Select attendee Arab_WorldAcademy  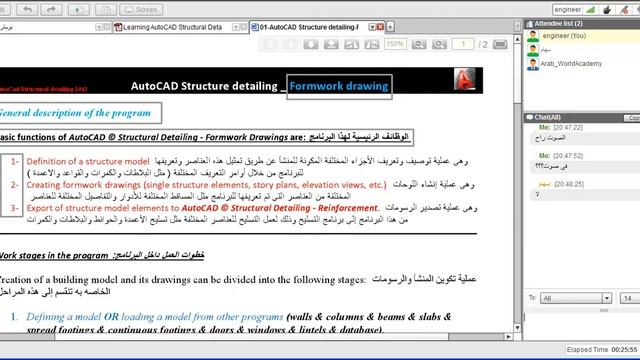click(x=582, y=64)
